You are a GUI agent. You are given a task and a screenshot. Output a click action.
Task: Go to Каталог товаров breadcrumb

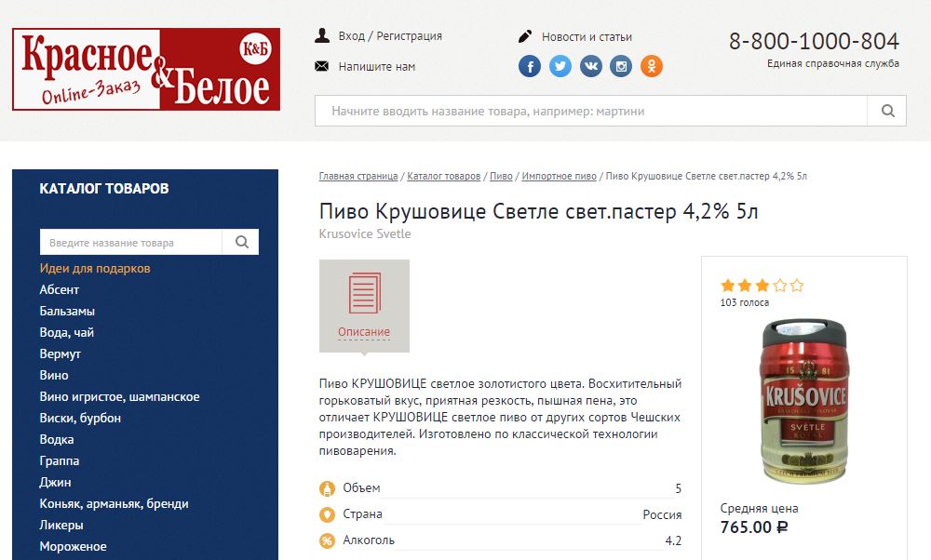coord(443,176)
